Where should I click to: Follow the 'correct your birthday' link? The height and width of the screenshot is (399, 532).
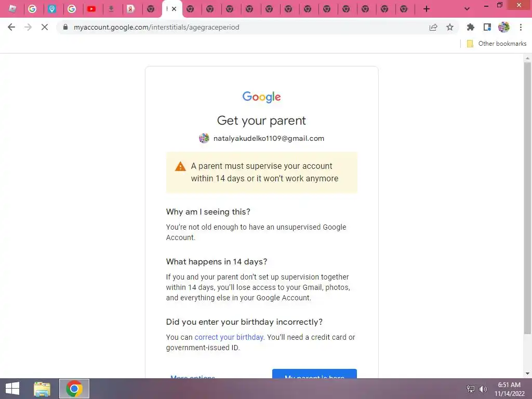(229, 337)
